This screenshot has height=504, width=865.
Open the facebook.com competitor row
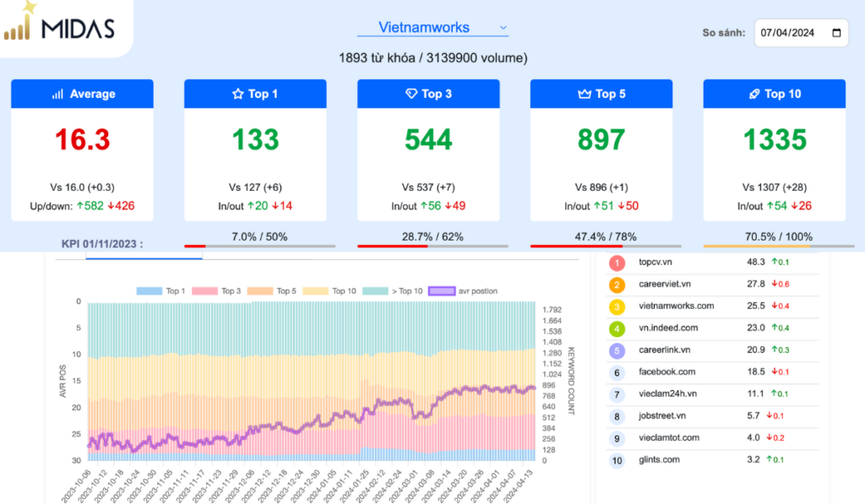point(713,373)
